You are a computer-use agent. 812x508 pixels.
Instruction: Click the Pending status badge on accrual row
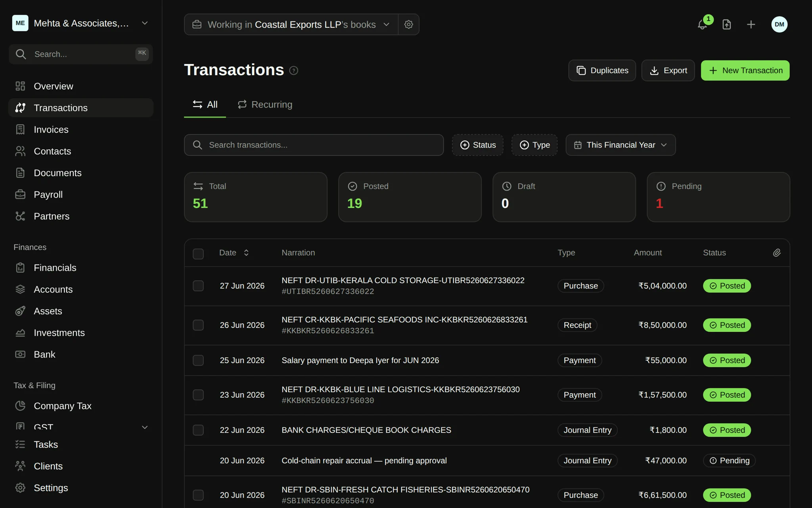(729, 461)
